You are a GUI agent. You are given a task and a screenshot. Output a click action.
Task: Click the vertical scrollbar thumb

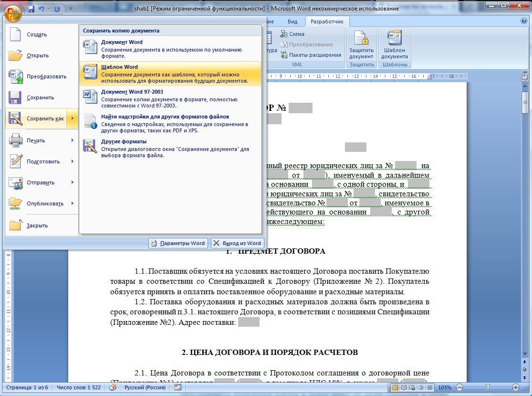point(524,102)
